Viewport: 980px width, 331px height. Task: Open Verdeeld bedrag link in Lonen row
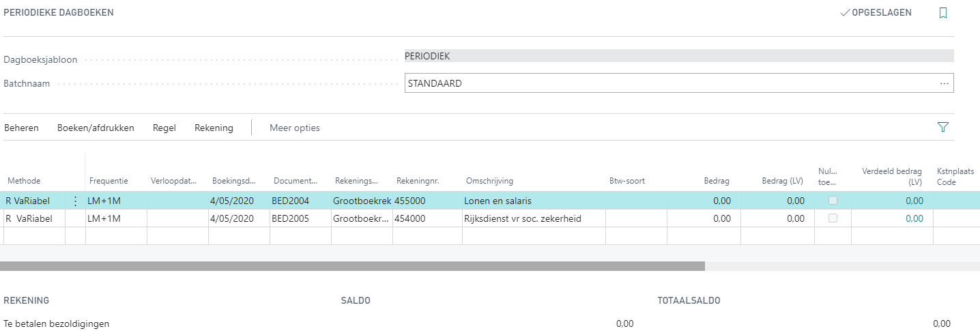pyautogui.click(x=914, y=201)
